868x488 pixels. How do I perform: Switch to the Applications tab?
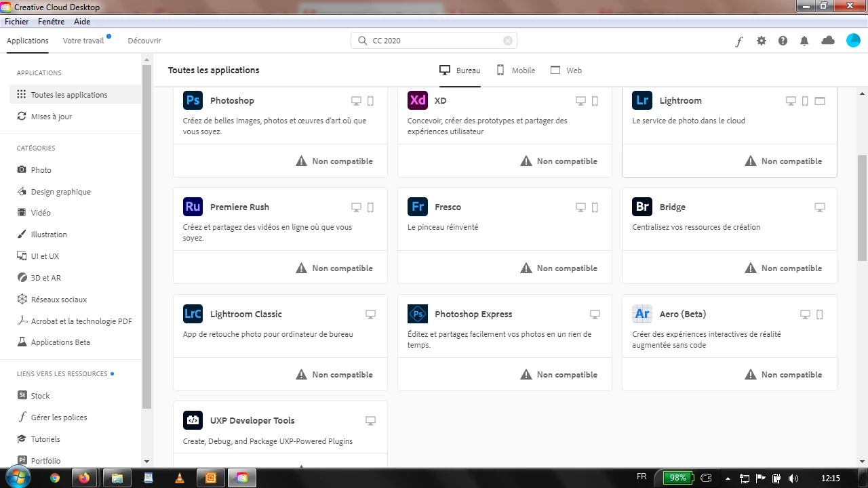pos(28,41)
